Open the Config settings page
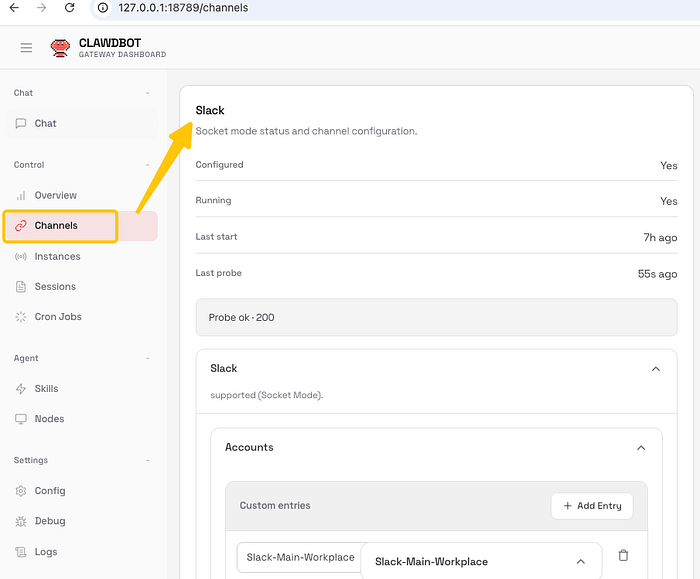Image resolution: width=700 pixels, height=579 pixels. 82,491
